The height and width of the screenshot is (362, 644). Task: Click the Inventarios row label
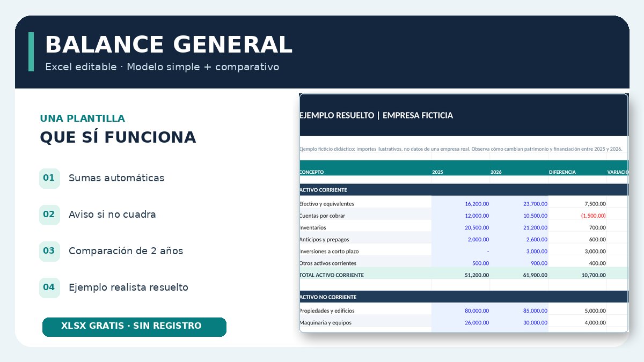point(312,227)
